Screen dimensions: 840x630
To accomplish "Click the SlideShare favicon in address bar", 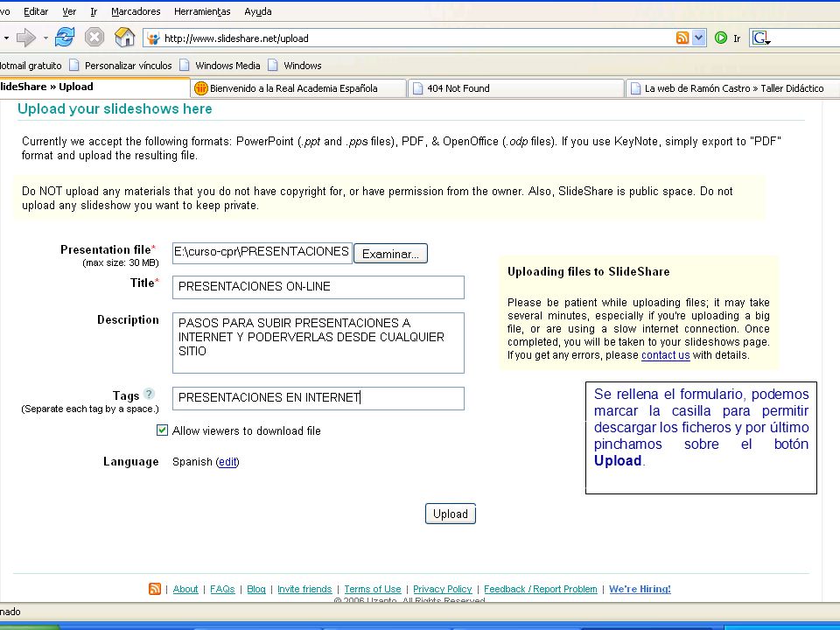I will pyautogui.click(x=154, y=38).
